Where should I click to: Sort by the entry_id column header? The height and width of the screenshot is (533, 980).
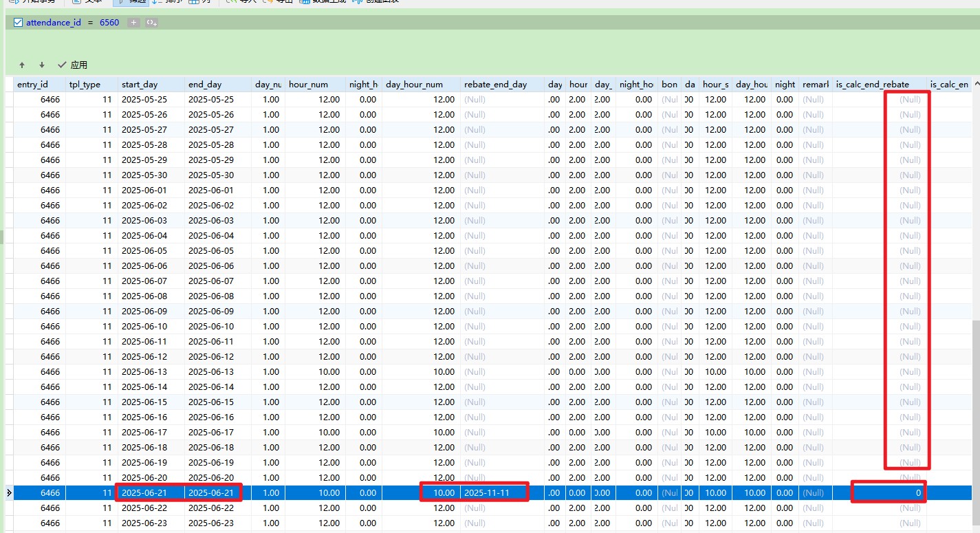[x=40, y=84]
